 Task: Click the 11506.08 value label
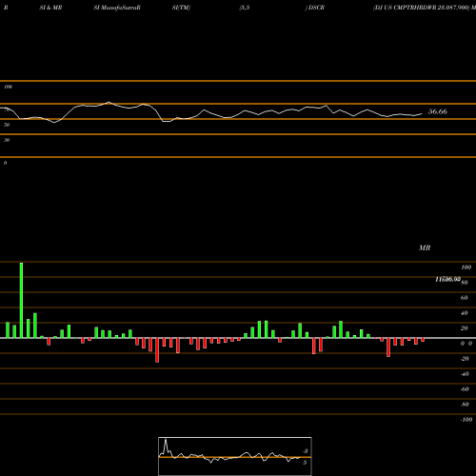pyautogui.click(x=447, y=279)
